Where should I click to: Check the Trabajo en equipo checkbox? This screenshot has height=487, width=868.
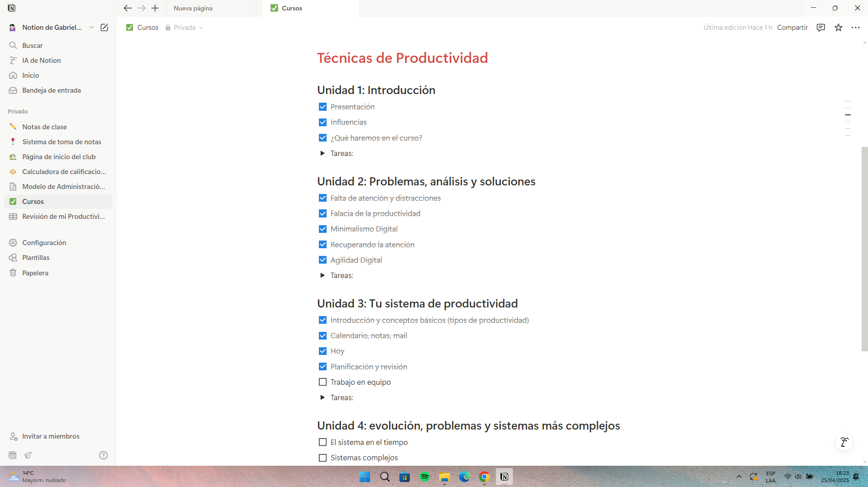click(323, 382)
